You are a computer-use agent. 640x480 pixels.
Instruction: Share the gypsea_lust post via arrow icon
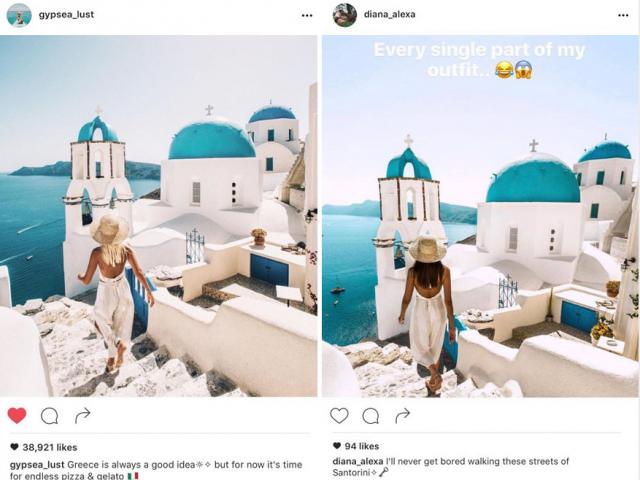(x=82, y=416)
